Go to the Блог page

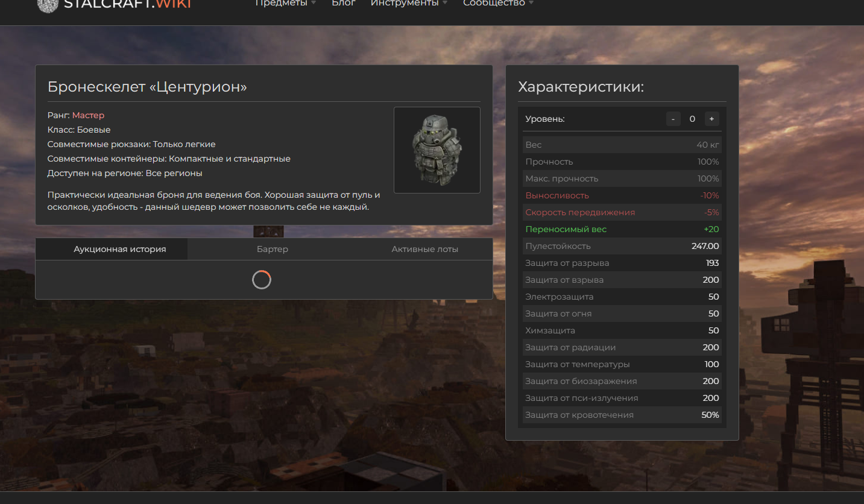tap(344, 4)
